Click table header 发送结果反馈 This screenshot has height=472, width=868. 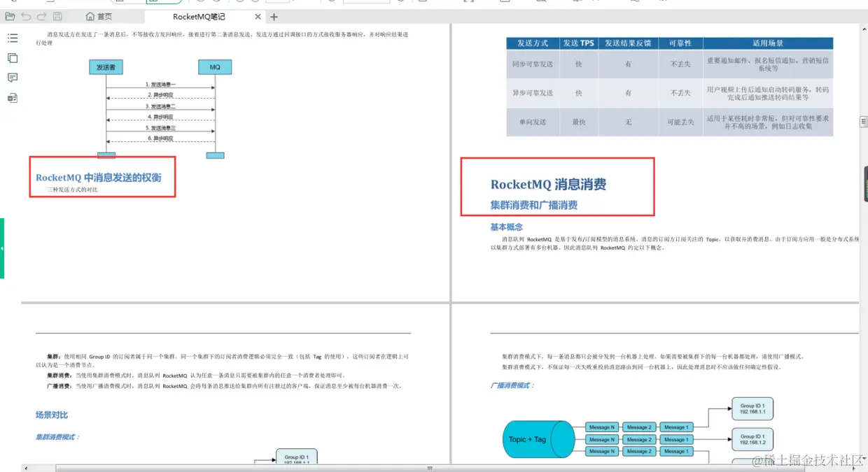click(x=628, y=43)
